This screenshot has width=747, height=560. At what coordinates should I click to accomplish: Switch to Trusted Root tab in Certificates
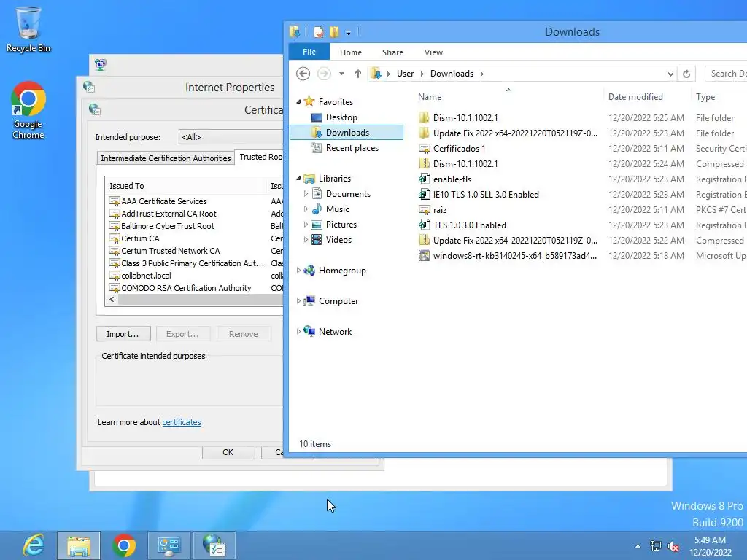[260, 157]
